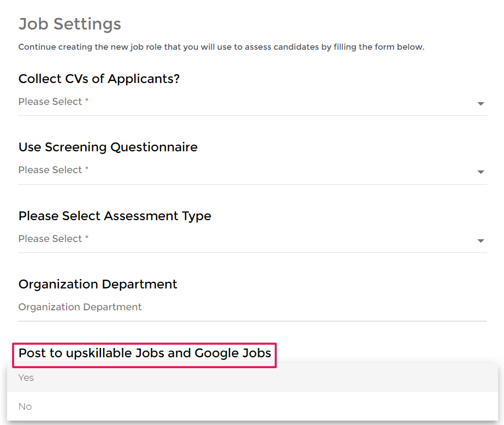Click the Organization Department heading label
Screen dimensions: 504x425
[98, 284]
